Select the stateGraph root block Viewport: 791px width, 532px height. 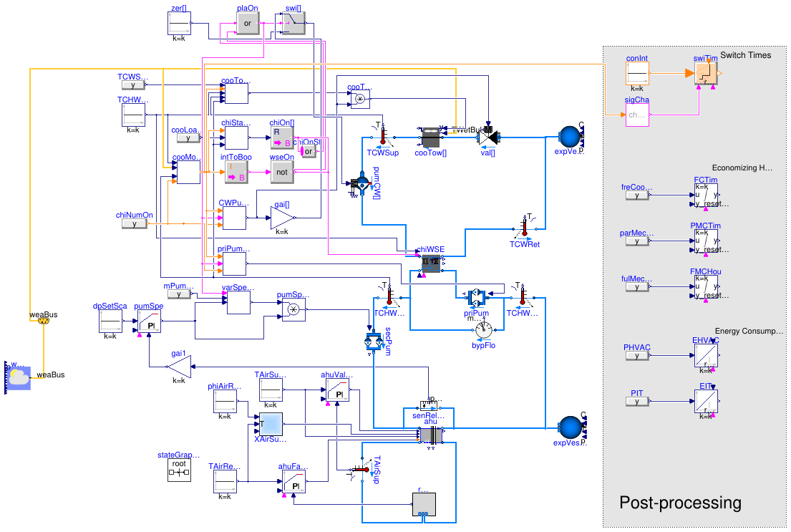point(179,470)
